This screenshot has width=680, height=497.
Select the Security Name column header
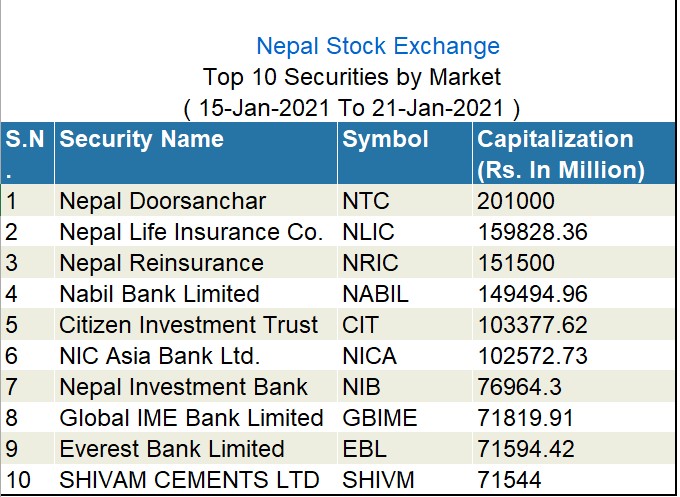[141, 140]
